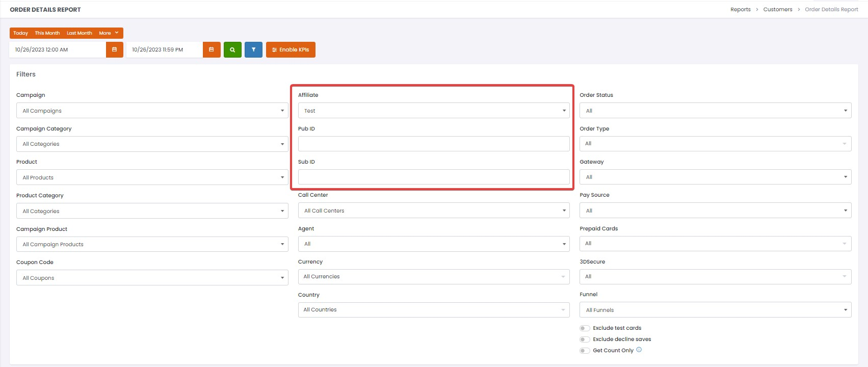Open the end date calendar picker

pos(212,49)
